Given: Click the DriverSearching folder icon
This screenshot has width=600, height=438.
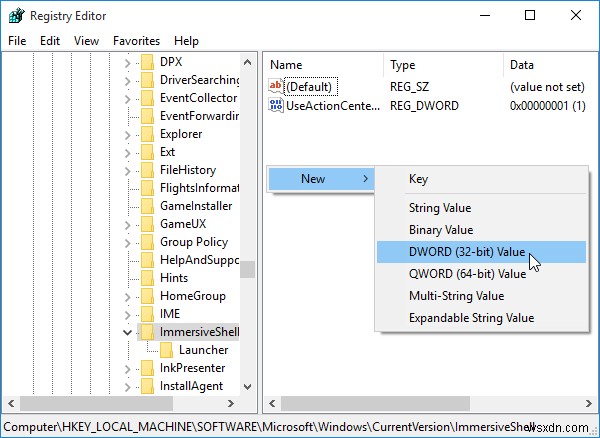Looking at the screenshot, I should (x=148, y=80).
